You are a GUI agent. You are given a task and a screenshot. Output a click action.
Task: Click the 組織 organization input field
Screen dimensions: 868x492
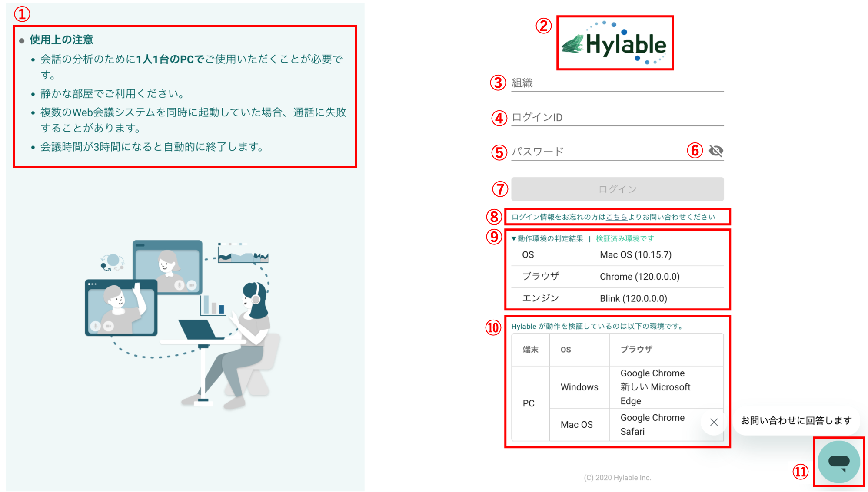tap(617, 83)
